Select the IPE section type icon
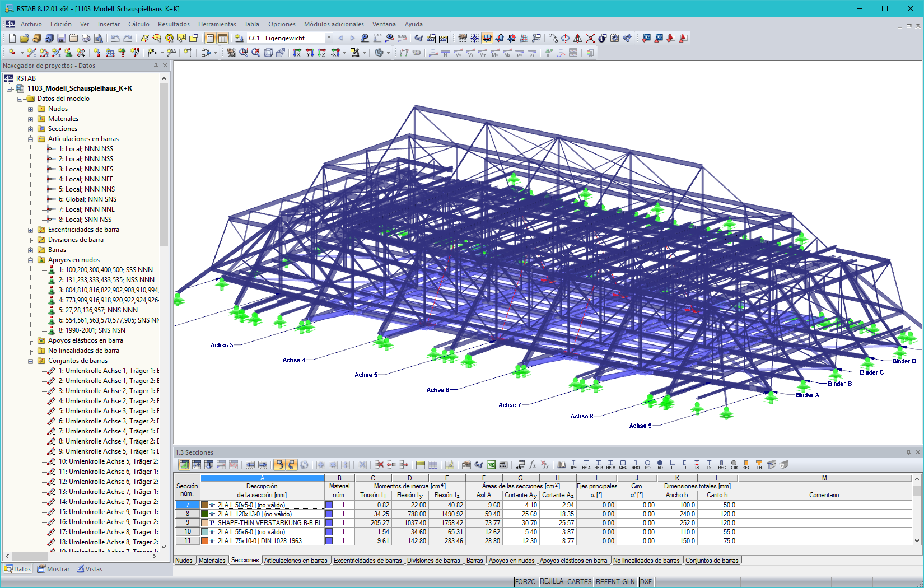Screen dimensions: 924x588 point(573,465)
